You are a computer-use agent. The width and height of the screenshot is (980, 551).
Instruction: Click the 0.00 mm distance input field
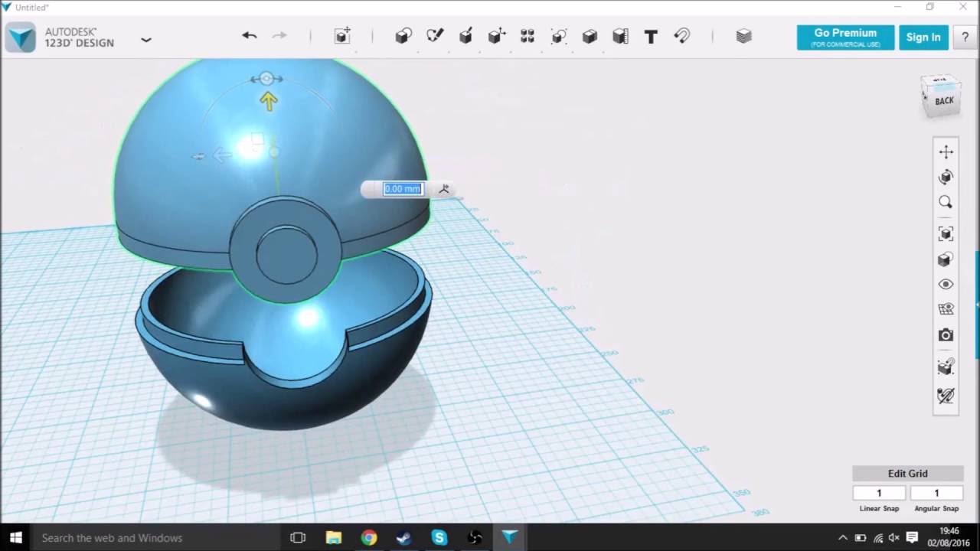pos(403,189)
